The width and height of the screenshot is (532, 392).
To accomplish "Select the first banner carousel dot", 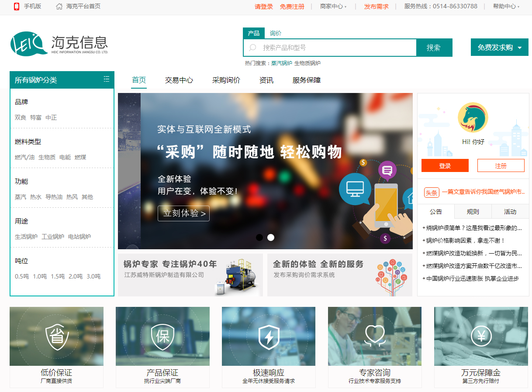I will click(x=259, y=237).
